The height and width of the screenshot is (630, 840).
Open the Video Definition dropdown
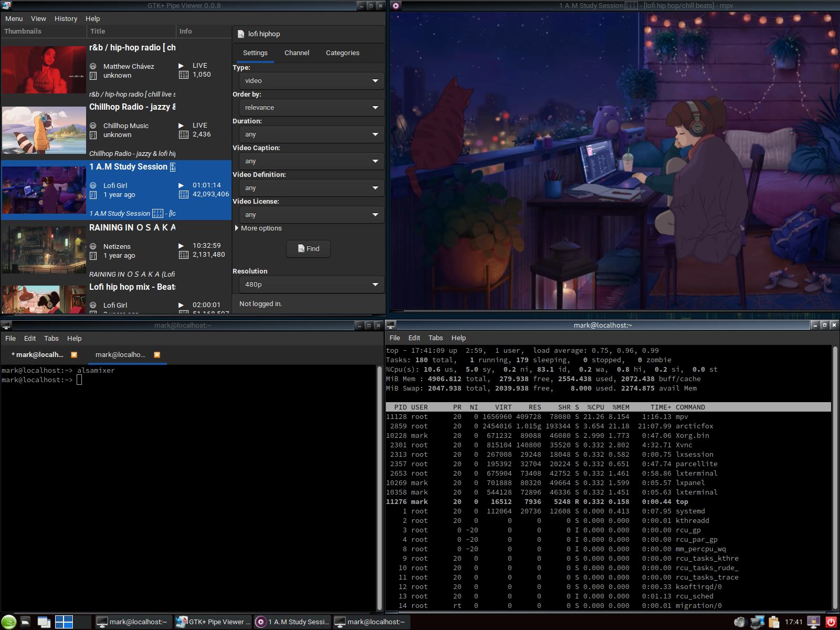[x=311, y=188]
